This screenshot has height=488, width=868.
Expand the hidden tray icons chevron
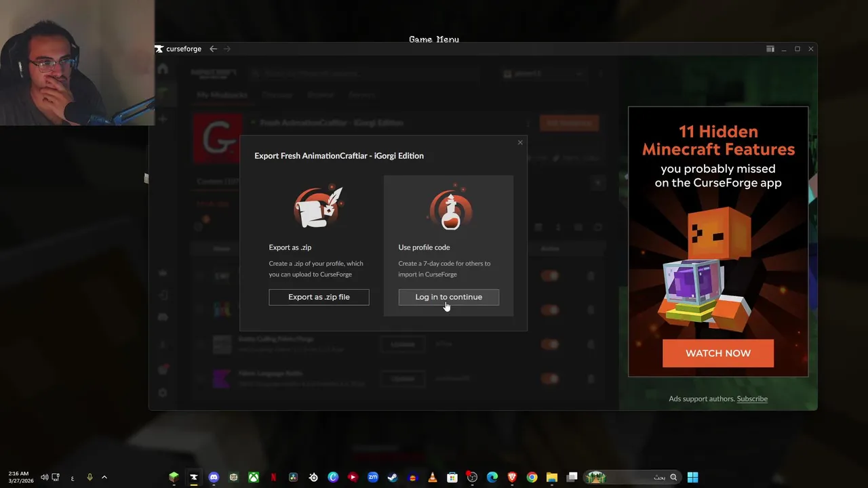(x=104, y=477)
